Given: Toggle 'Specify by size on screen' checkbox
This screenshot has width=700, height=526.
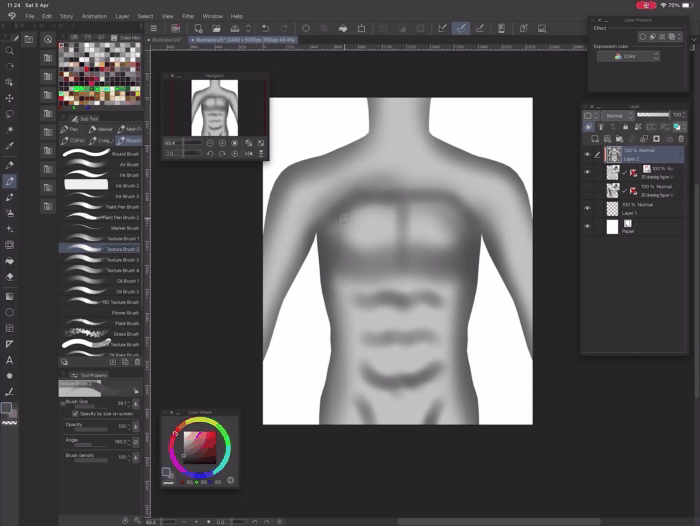Looking at the screenshot, I should [75, 413].
